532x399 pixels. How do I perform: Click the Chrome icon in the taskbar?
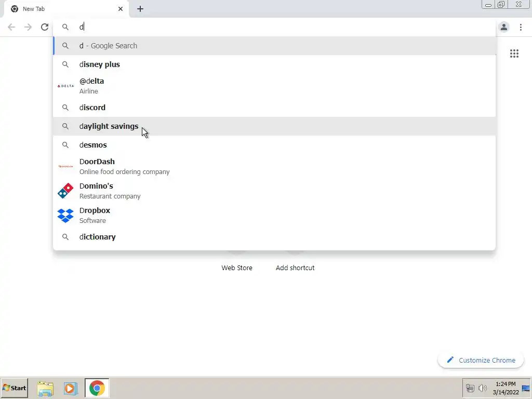tap(97, 388)
